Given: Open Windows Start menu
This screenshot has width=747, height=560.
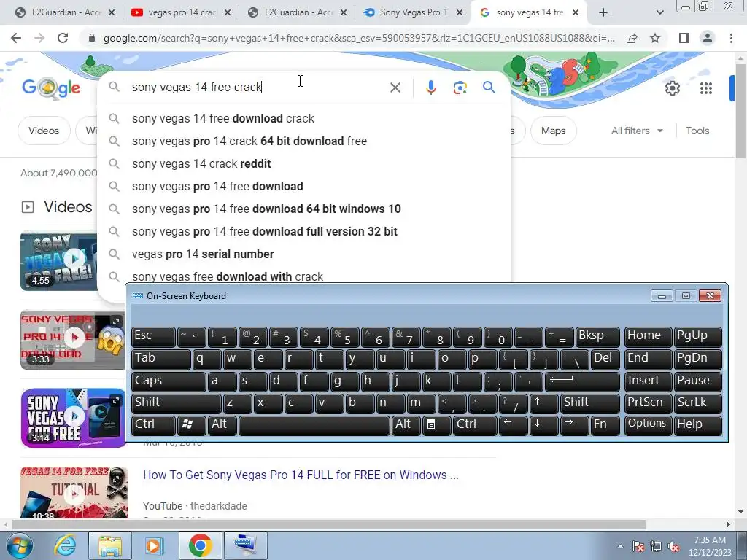Looking at the screenshot, I should pos(19,545).
